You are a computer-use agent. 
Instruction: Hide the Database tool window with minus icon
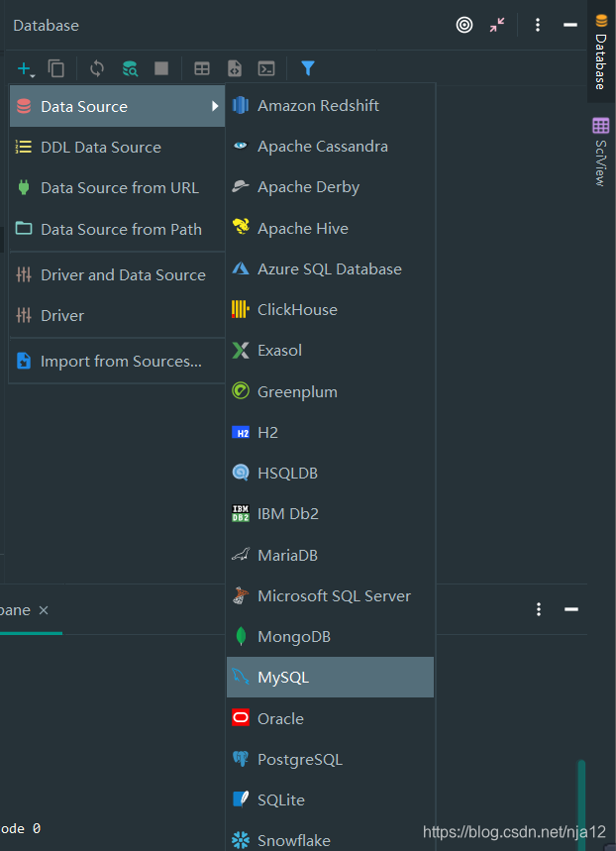569,25
